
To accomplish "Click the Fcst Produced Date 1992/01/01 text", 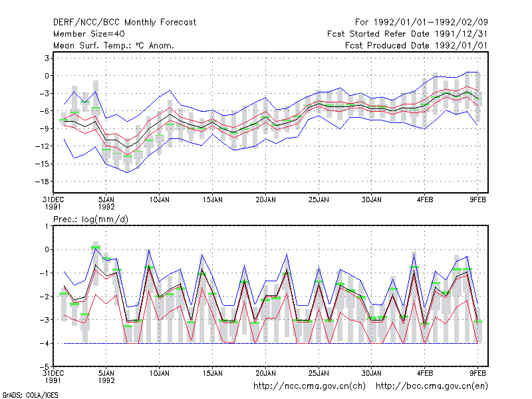I will coord(416,45).
